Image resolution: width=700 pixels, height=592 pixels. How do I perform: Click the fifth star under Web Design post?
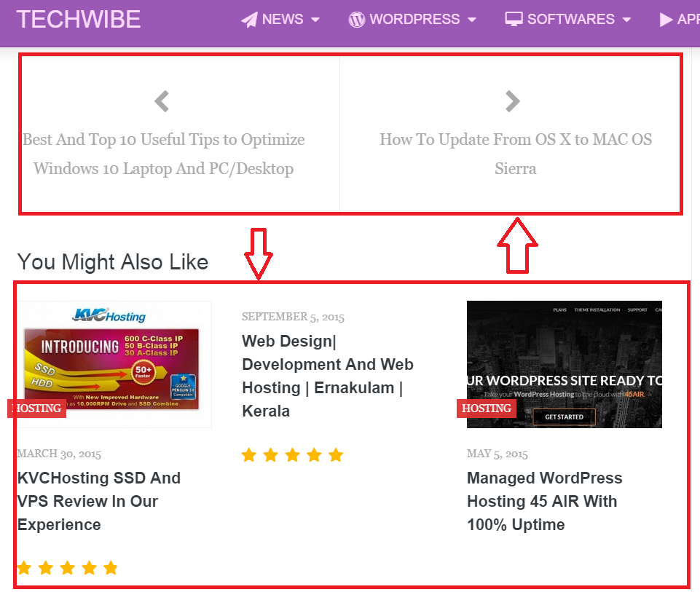(336, 455)
